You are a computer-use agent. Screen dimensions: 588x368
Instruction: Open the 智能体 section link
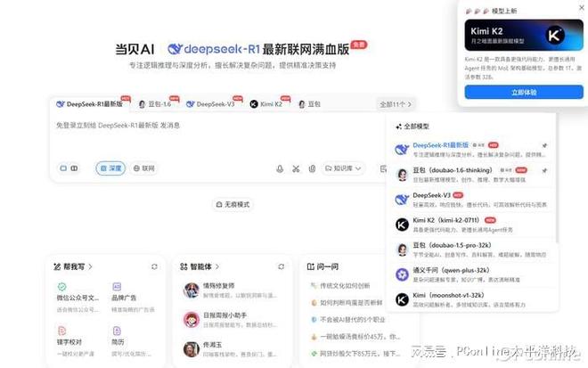tap(200, 266)
